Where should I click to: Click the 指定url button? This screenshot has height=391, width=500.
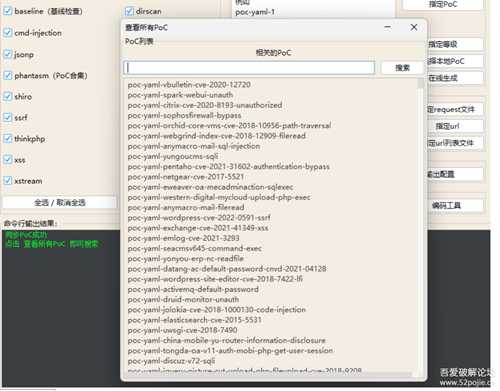447,126
